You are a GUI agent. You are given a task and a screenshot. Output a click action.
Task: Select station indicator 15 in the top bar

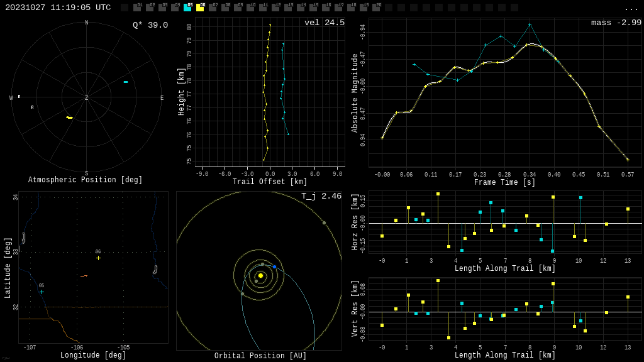313,8
